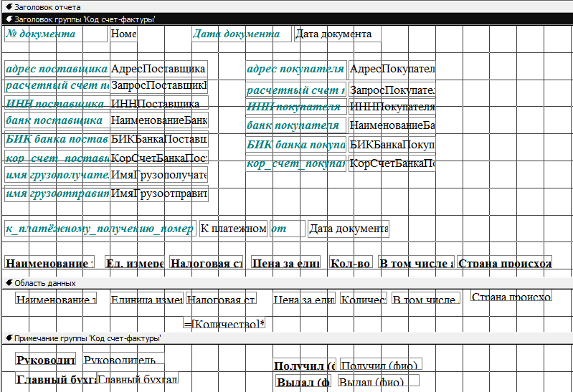Click the 'Дата документа' field after 'от'
The image size is (573, 392).
[x=349, y=229]
